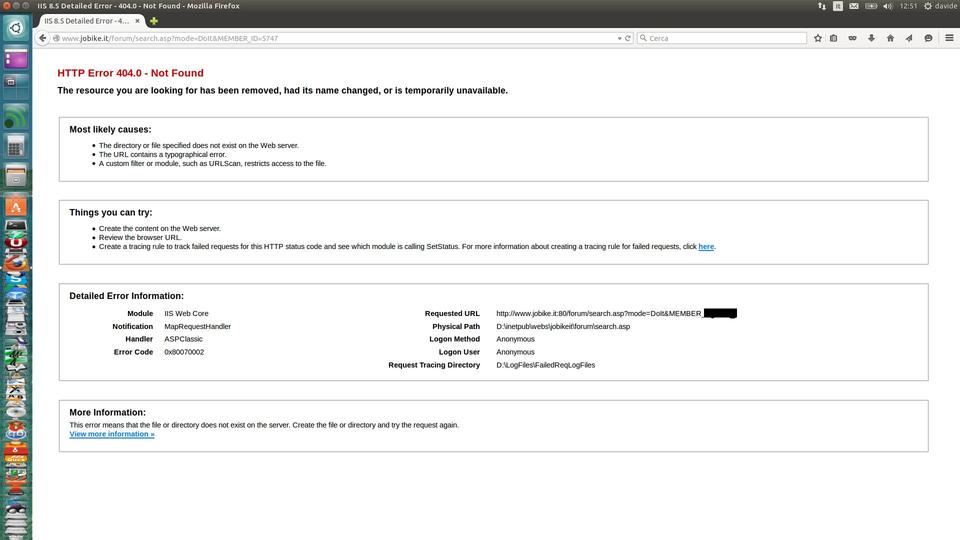Open the Calculator from the launcher
The height and width of the screenshot is (540, 960).
pos(16,146)
